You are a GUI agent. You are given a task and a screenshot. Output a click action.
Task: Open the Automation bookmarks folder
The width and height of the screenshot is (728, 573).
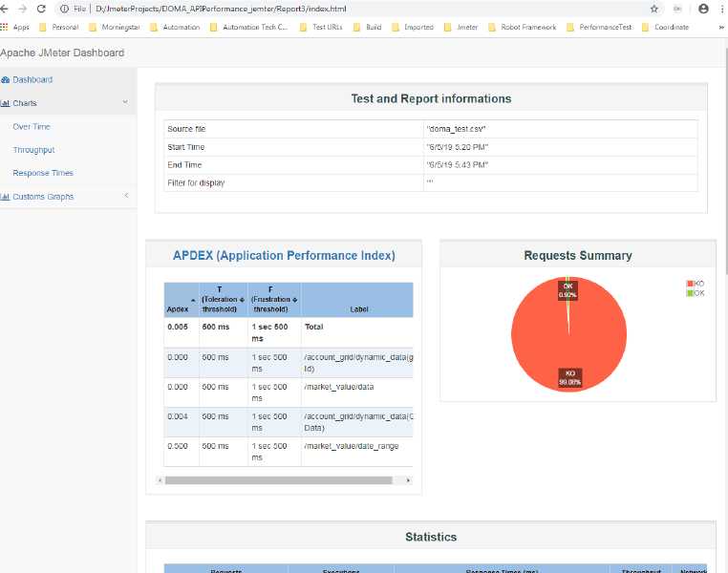tap(175, 27)
